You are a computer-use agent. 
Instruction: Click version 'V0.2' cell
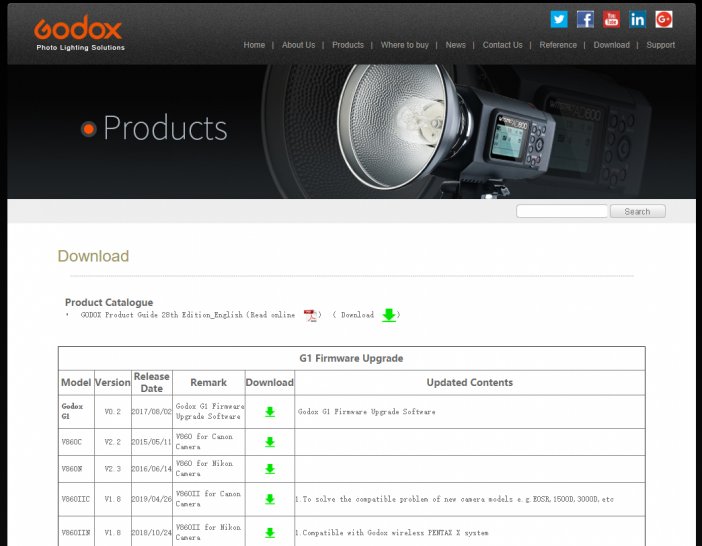click(x=112, y=411)
